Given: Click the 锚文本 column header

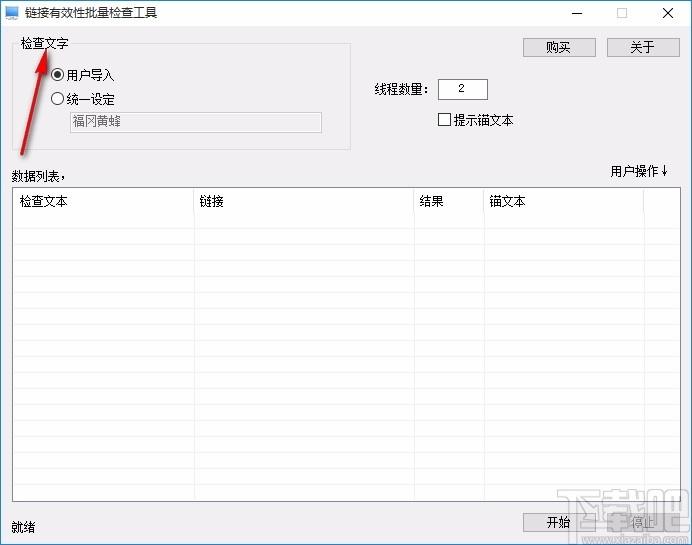Looking at the screenshot, I should pos(564,202).
